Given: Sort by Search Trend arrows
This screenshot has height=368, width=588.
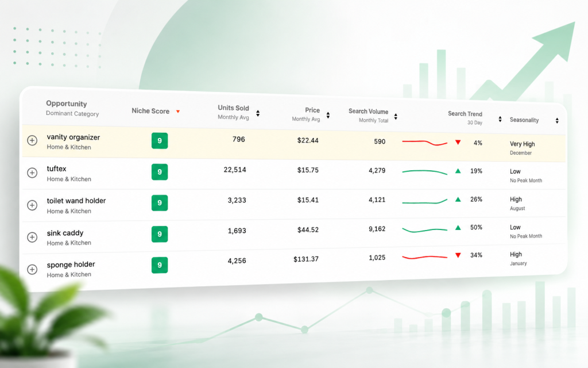Looking at the screenshot, I should coord(500,119).
